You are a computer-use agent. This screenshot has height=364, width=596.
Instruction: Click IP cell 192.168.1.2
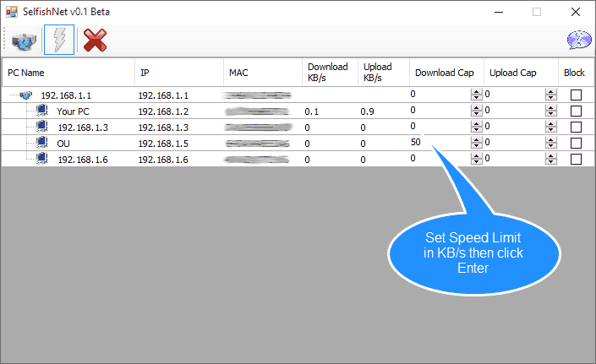[163, 111]
